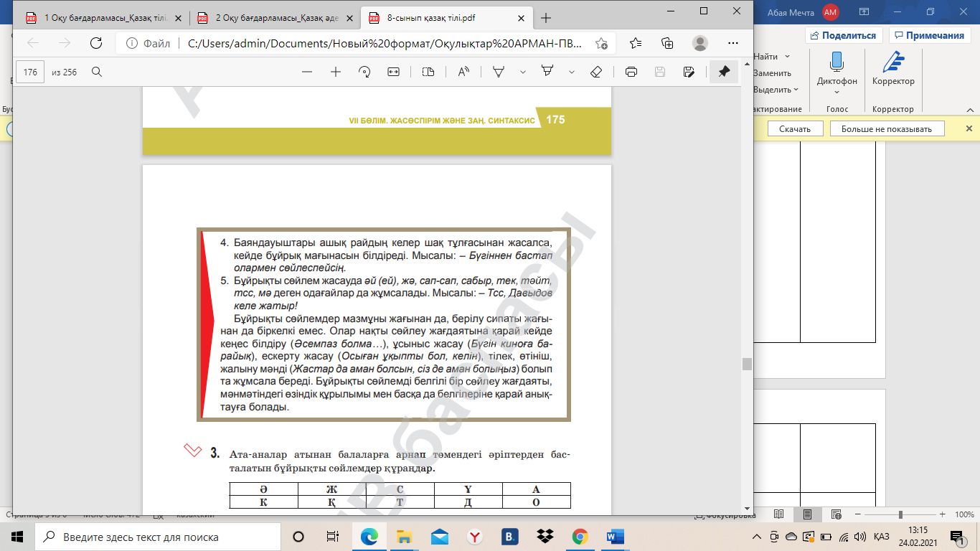
Task: Switch Word to Web Layout view
Action: [x=836, y=515]
